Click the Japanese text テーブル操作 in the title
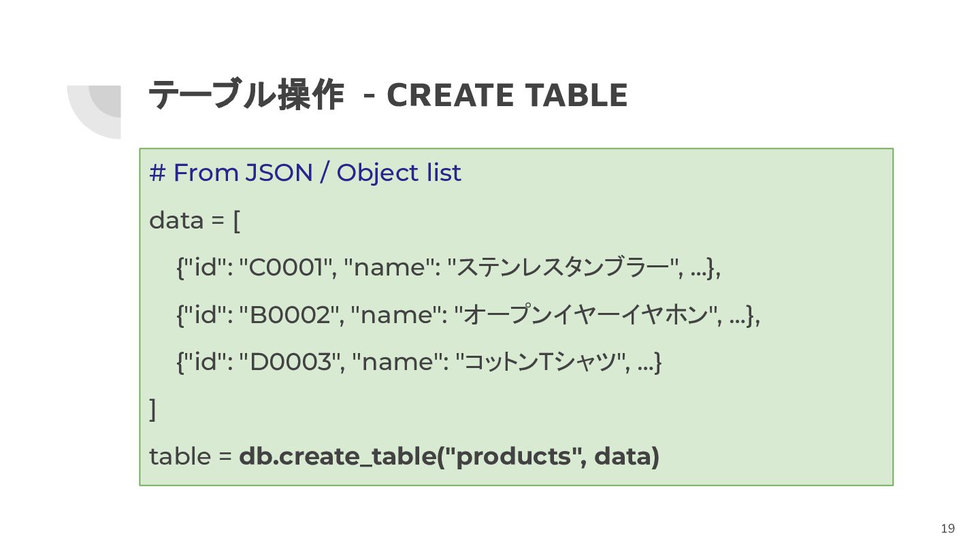 tap(246, 95)
